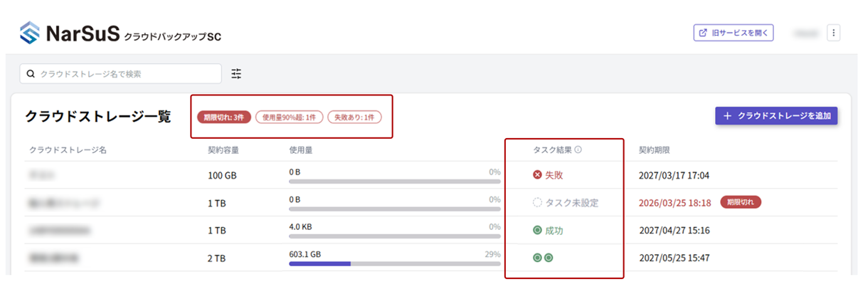Image resolution: width=868 pixels, height=304 pixels.
Task: Click in the cloud storage name search field
Action: (x=120, y=73)
